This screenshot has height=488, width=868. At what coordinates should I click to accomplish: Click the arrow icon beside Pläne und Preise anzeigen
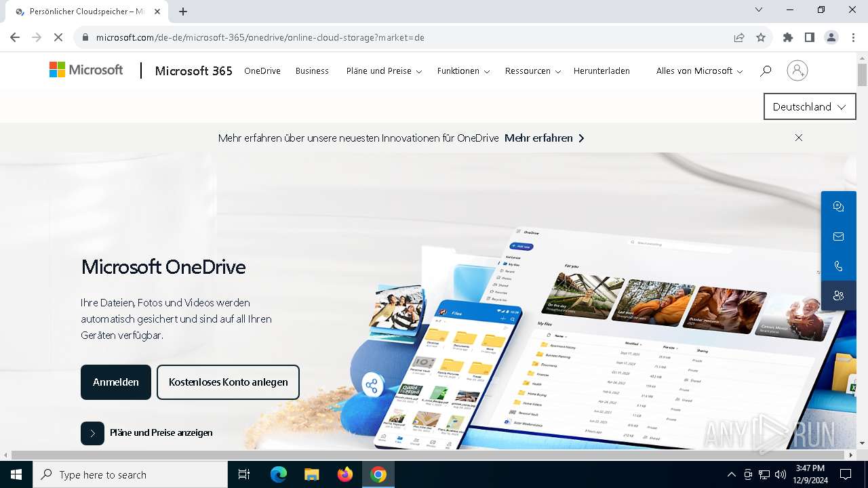(x=92, y=433)
